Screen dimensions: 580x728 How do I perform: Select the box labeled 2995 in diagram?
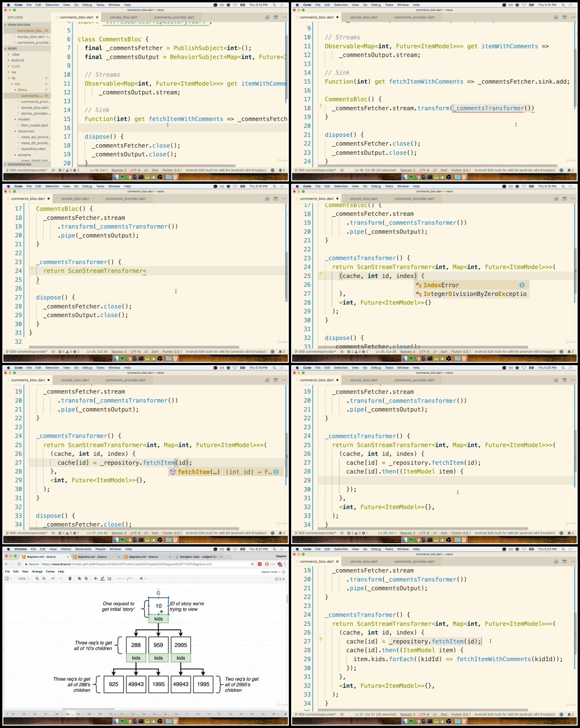pyautogui.click(x=181, y=645)
